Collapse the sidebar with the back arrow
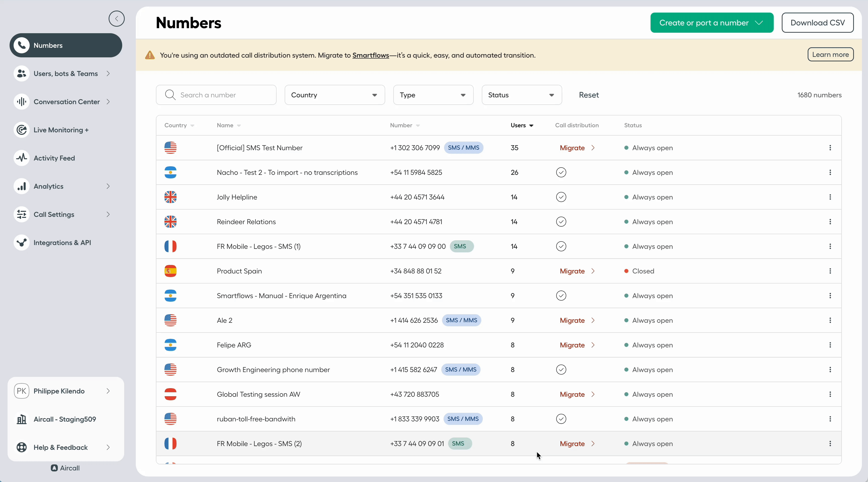This screenshot has height=482, width=868. click(x=117, y=19)
